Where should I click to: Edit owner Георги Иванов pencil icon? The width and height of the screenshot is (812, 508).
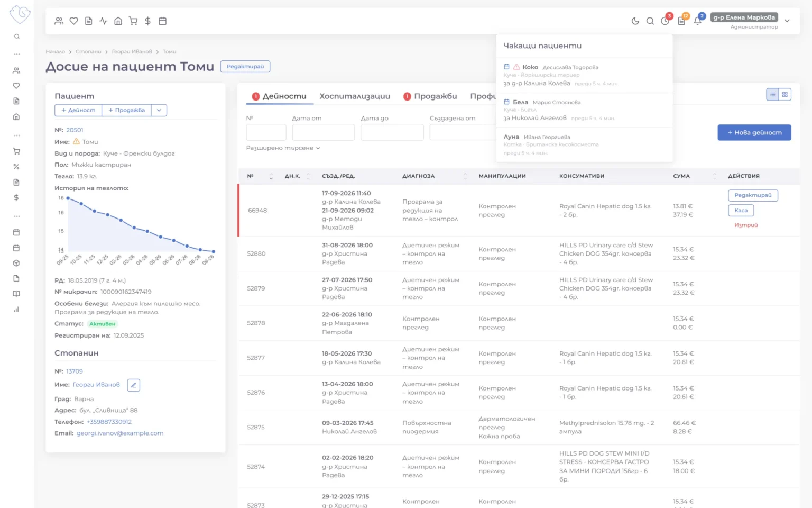click(134, 385)
